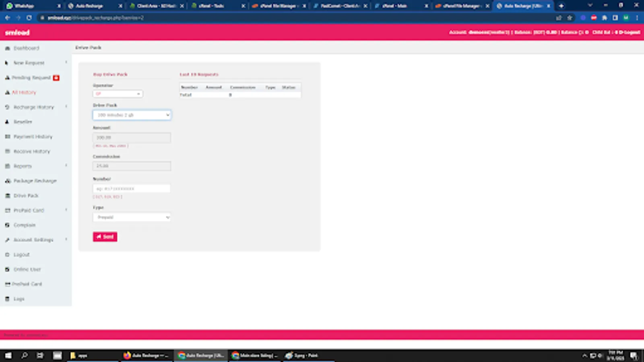Open the Type dropdown showing Prepaid

click(x=132, y=217)
